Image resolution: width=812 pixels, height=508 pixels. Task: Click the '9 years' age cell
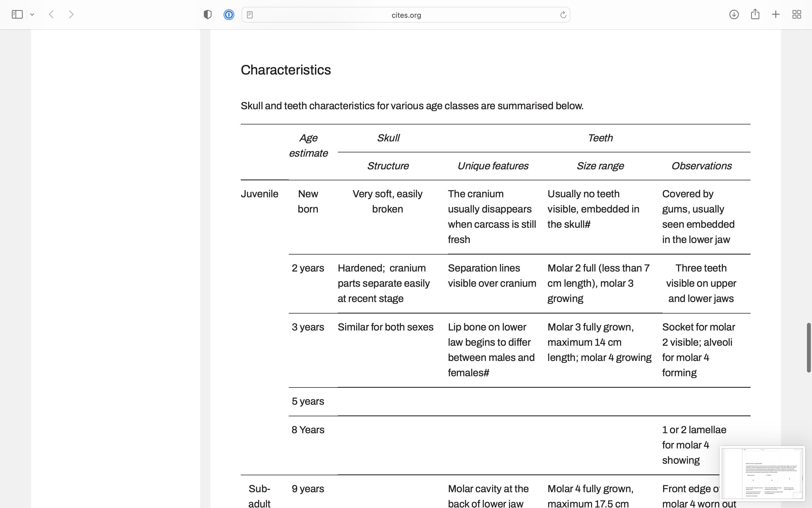308,489
